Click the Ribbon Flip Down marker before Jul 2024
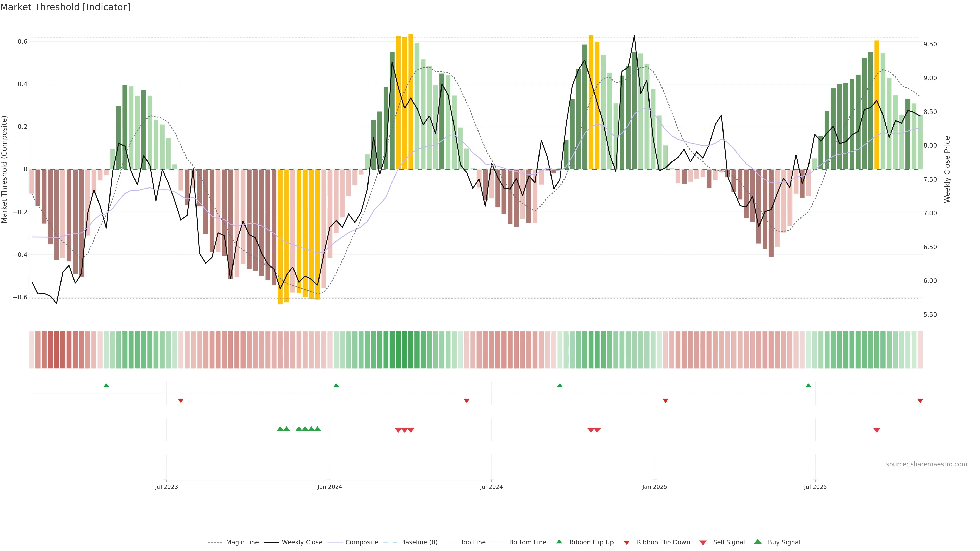This screenshot has width=980, height=551. click(467, 401)
